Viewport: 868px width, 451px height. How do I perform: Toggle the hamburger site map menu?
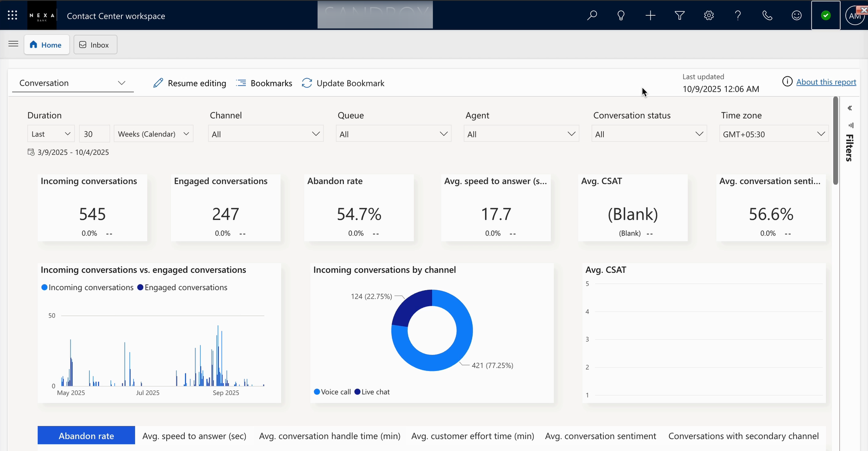[x=13, y=44]
